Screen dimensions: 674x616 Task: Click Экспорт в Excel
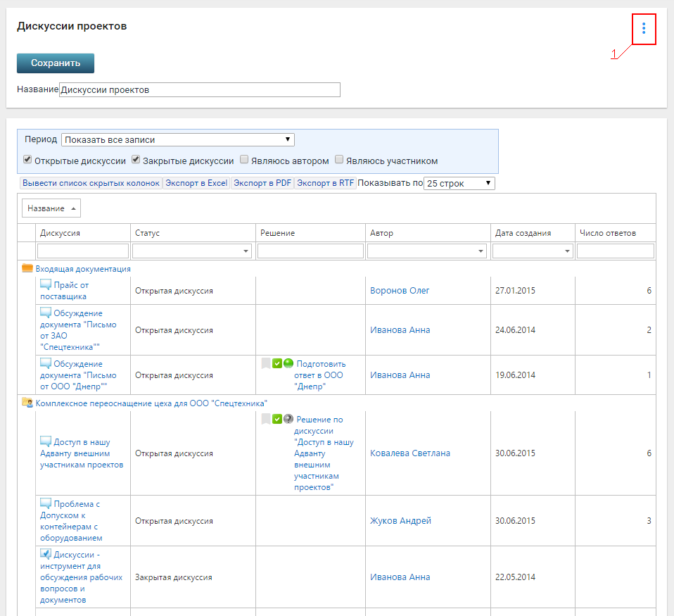(x=196, y=183)
